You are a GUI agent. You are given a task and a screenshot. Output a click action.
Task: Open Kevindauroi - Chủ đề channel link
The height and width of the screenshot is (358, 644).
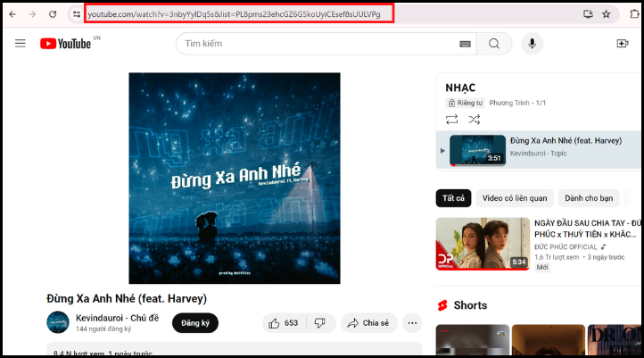coord(117,318)
